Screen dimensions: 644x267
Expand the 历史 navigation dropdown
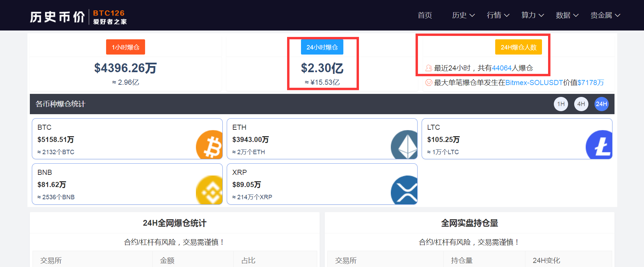click(463, 15)
